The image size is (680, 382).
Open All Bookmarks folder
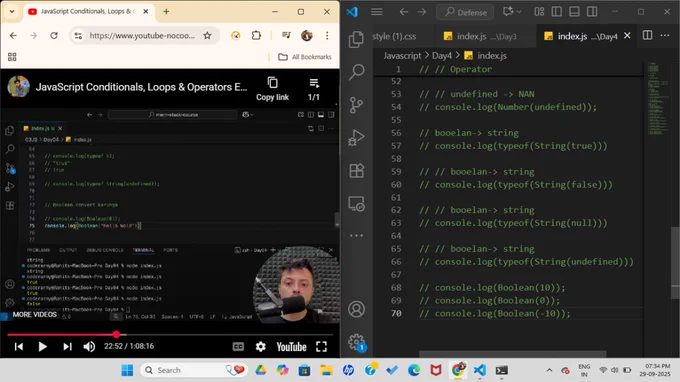305,57
